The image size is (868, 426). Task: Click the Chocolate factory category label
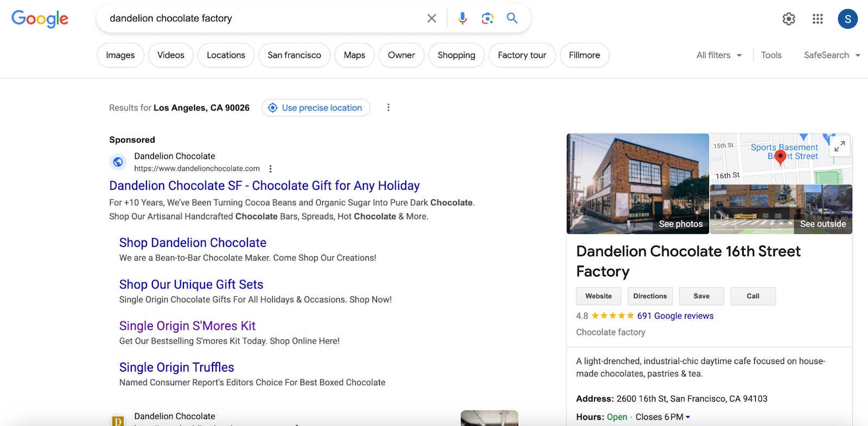tap(610, 332)
